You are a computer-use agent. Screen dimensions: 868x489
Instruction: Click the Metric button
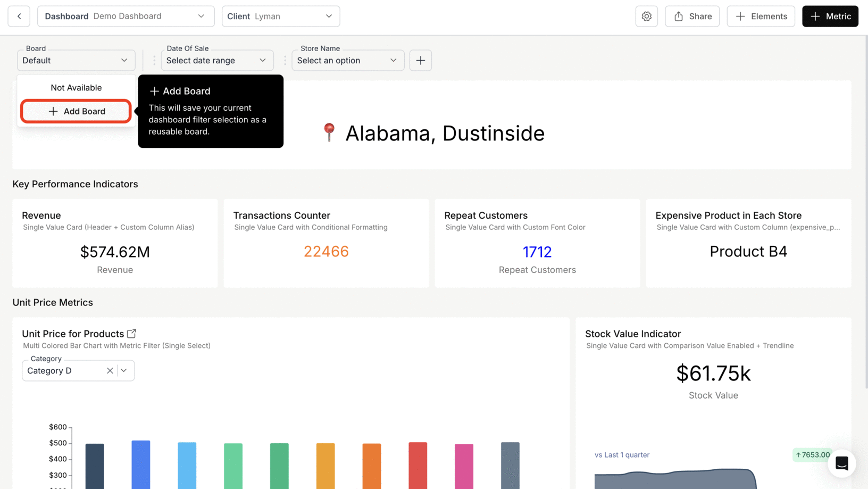point(830,16)
